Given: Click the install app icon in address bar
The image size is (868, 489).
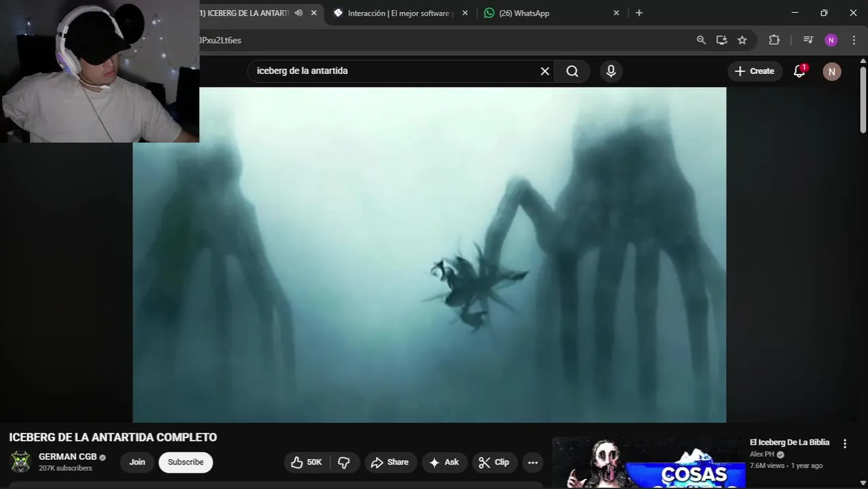Looking at the screenshot, I should point(721,40).
